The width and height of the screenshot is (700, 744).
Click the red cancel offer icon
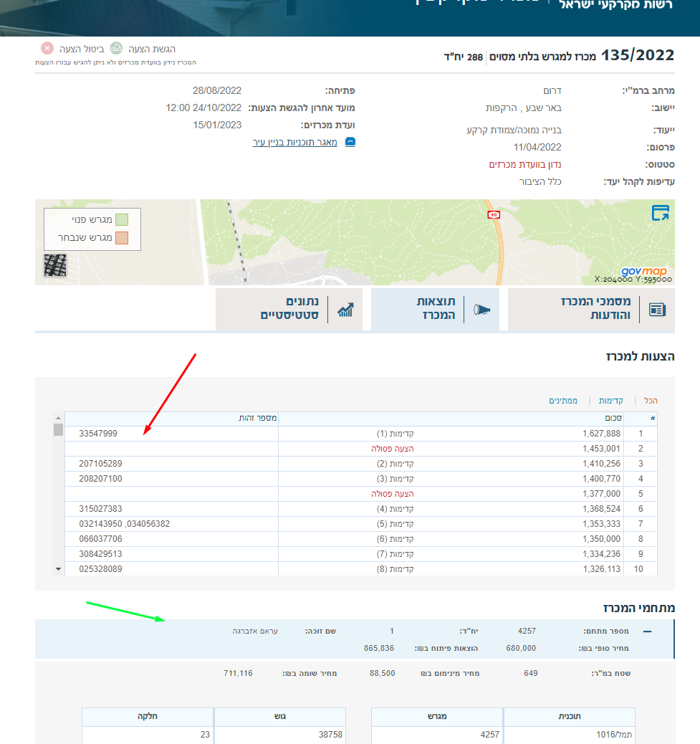tap(47, 49)
